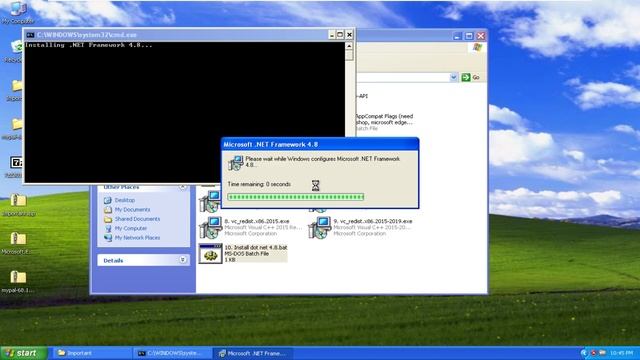Open My Network Places link
The image size is (640, 360).
click(137, 238)
